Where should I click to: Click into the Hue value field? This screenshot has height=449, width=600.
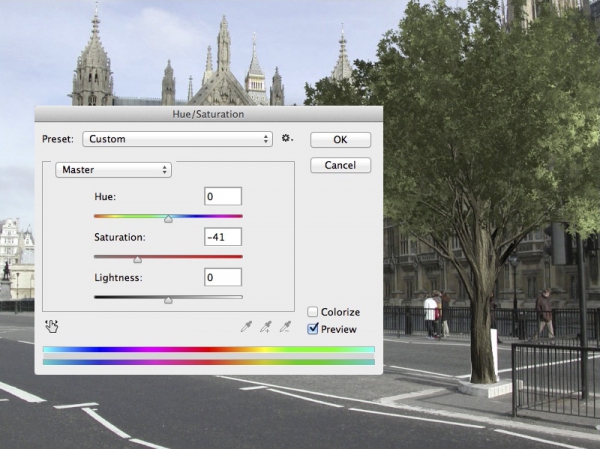point(223,197)
